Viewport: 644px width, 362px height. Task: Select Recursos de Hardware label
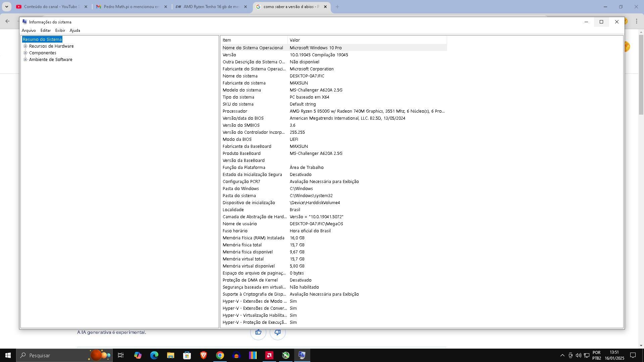click(x=51, y=46)
